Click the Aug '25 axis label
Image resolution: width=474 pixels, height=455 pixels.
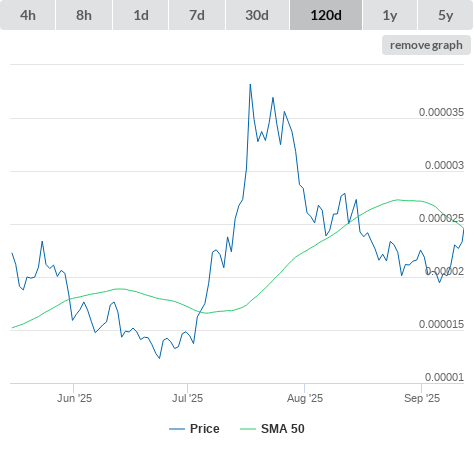(x=305, y=398)
